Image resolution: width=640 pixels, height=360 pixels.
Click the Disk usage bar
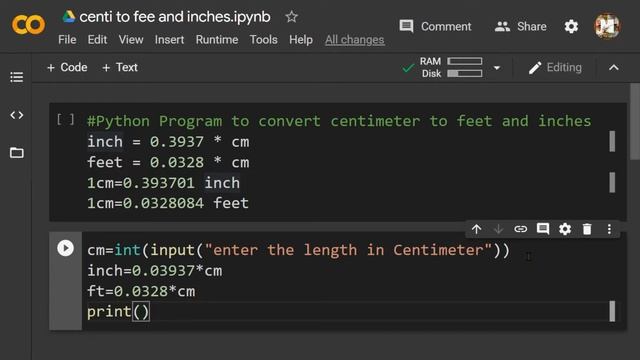(464, 73)
